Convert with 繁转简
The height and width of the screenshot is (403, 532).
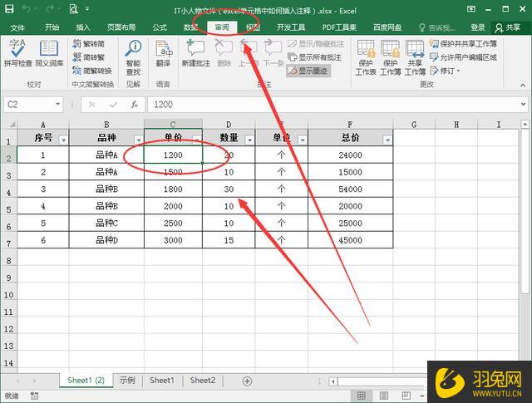(x=89, y=44)
